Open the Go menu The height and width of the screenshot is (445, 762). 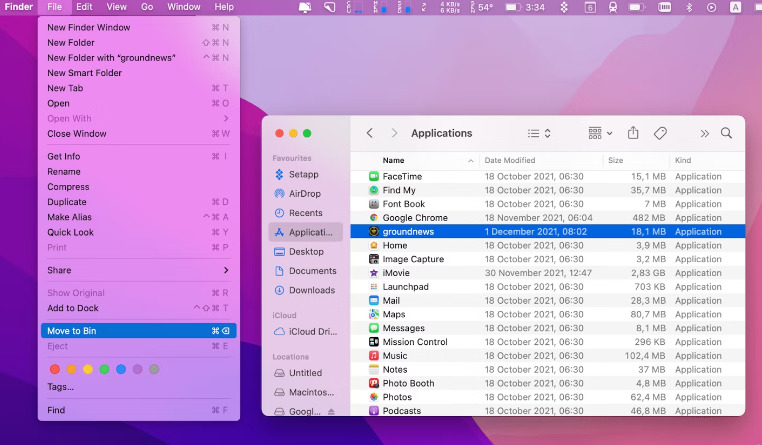coord(147,7)
